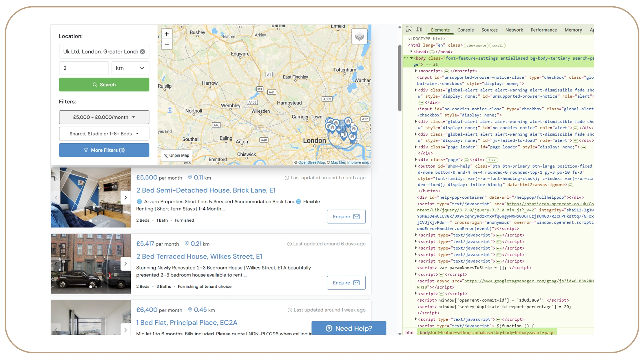The height and width of the screenshot is (359, 644).
Task: Click the page scrollbar down arrow
Action: pyautogui.click(x=400, y=333)
